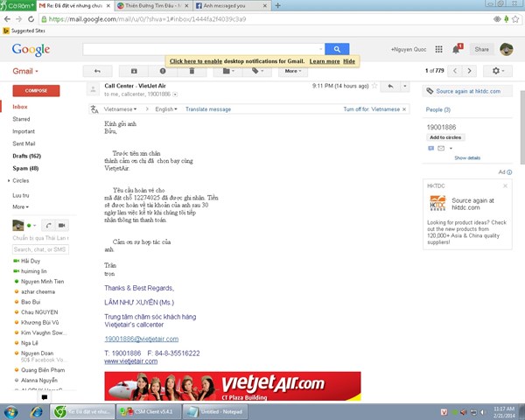Open the Move to folder icon
Image resolution: width=525 pixels, height=420 pixels.
click(228, 71)
